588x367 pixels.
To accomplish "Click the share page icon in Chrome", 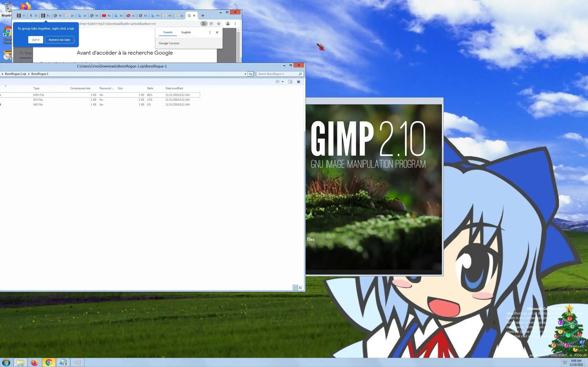I will [211, 24].
